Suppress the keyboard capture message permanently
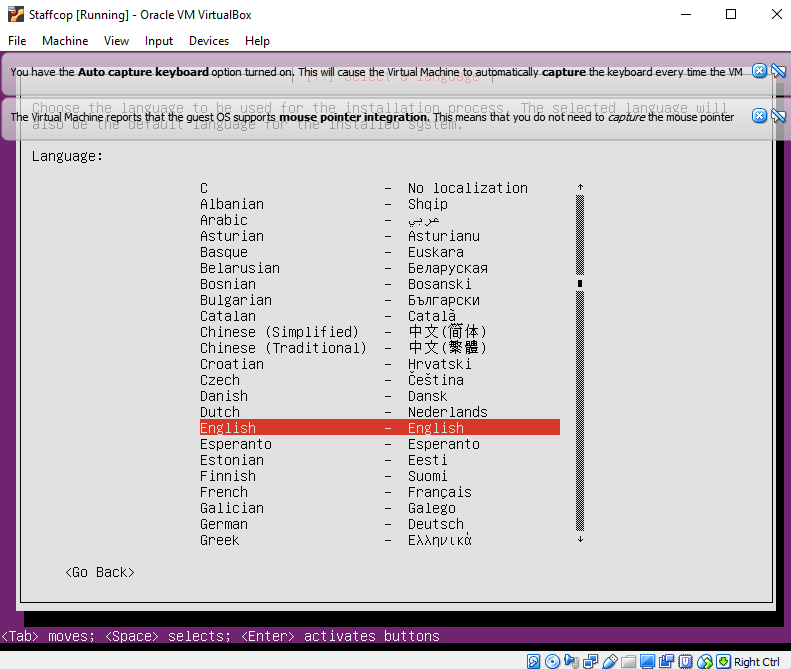This screenshot has height=669, width=791. pos(776,71)
